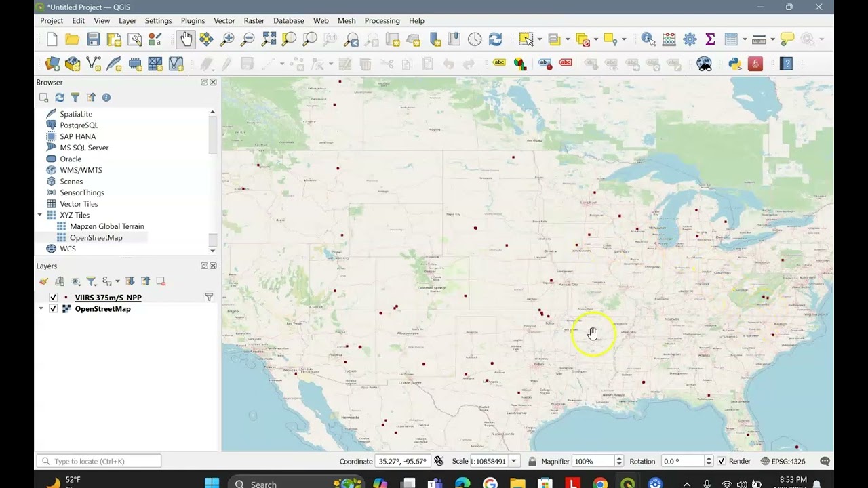The width and height of the screenshot is (868, 488).
Task: Open the Project menu
Action: click(x=52, y=21)
